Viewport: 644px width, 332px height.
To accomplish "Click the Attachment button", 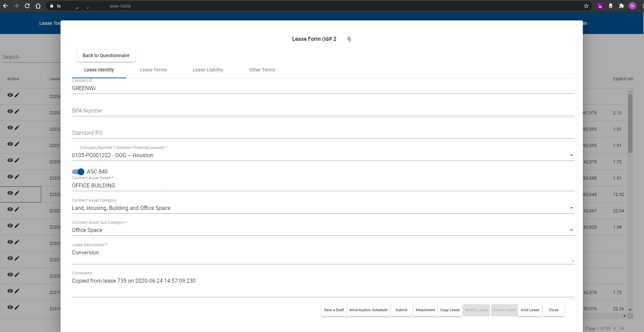I will (x=425, y=310).
